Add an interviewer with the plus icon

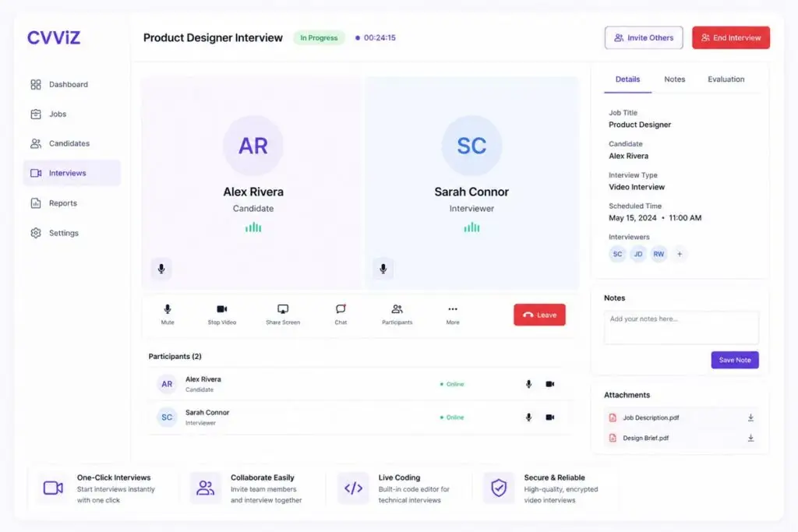click(680, 254)
